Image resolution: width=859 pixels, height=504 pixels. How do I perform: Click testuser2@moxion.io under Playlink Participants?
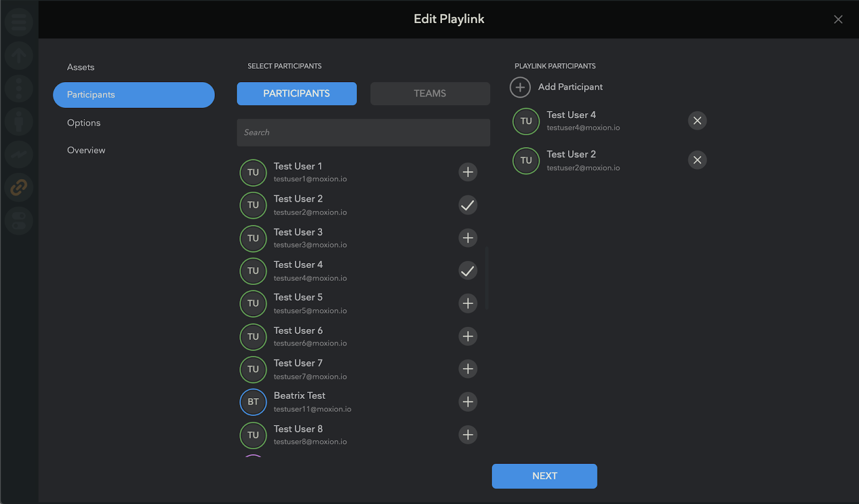583,168
